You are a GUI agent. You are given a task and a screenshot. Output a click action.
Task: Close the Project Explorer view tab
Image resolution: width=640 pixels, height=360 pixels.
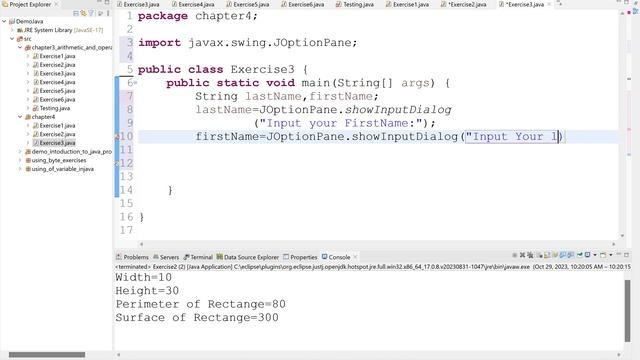coord(56,4)
